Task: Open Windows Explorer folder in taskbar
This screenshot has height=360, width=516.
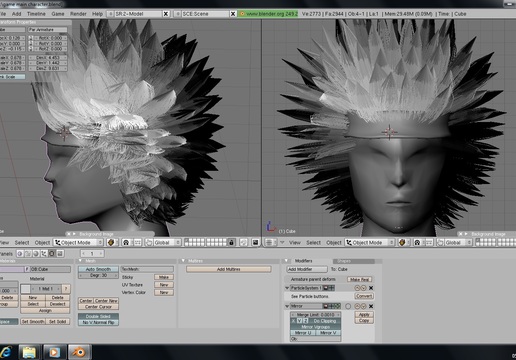Action: [x=29, y=352]
